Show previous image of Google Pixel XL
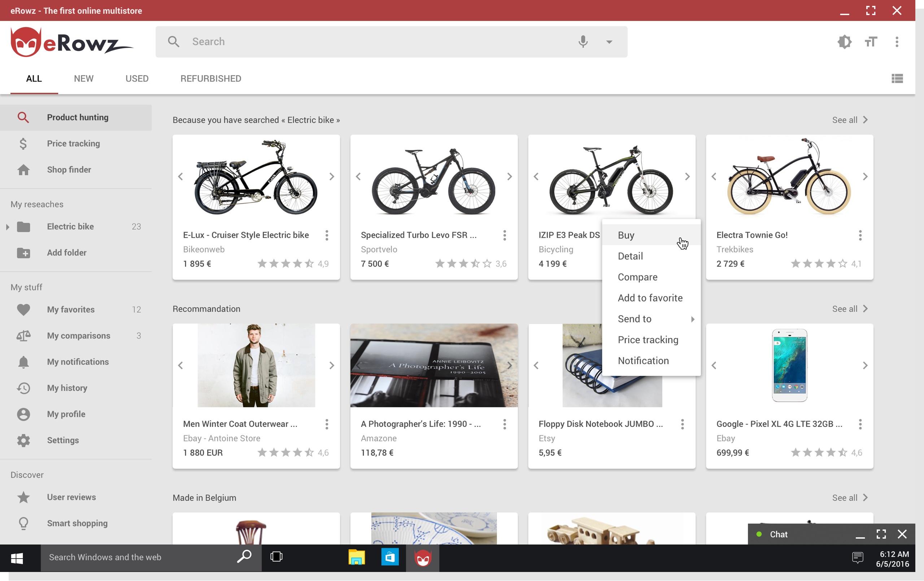 (714, 365)
